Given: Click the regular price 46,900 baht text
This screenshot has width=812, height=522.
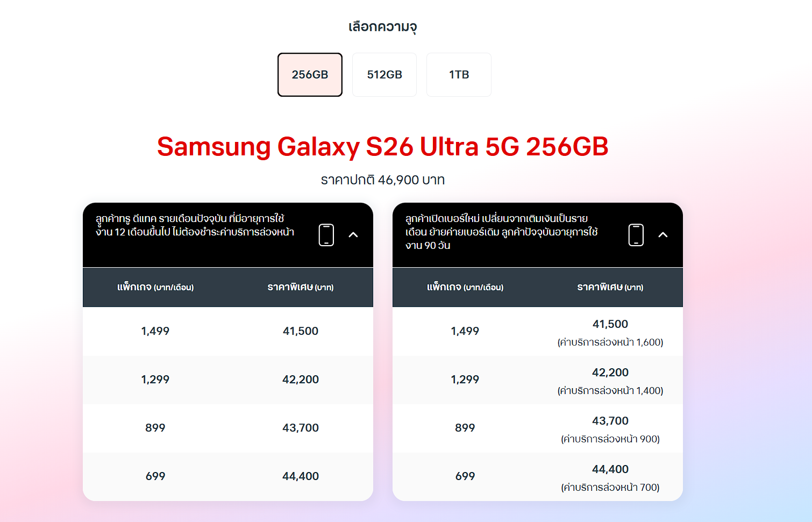Looking at the screenshot, I should point(382,180).
